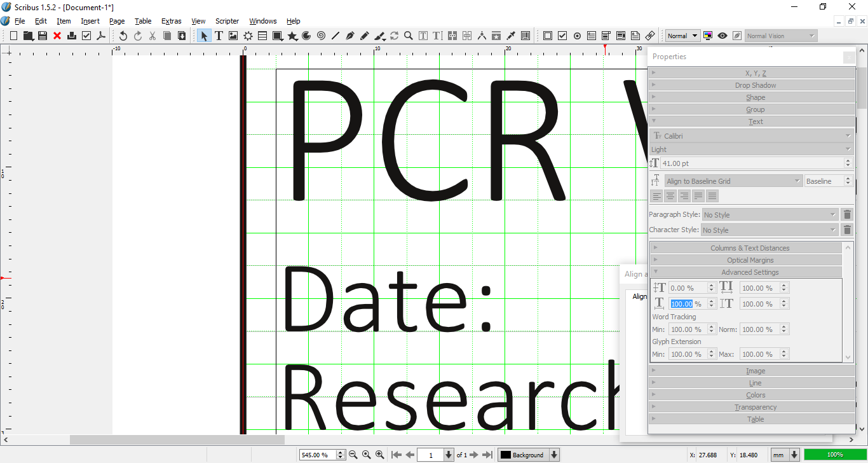Click the Save as PDF icon
Image resolution: width=868 pixels, height=463 pixels.
pos(101,36)
